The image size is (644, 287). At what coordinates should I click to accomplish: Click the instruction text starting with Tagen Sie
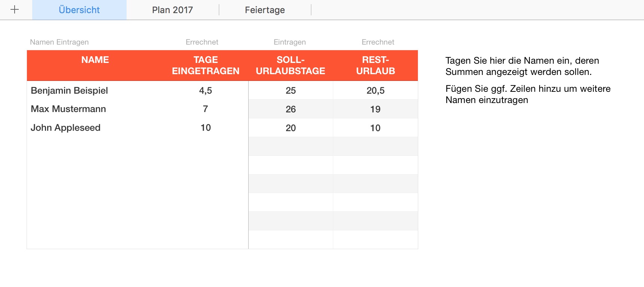[522, 66]
